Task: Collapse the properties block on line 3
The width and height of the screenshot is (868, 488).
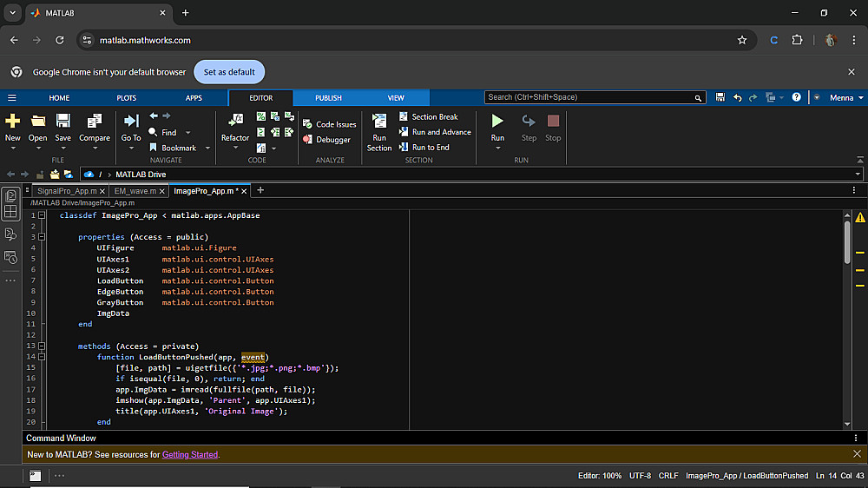Action: tap(42, 237)
